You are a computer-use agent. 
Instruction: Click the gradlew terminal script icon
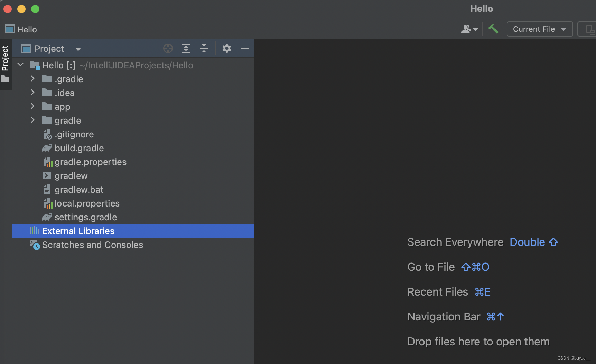coord(47,175)
